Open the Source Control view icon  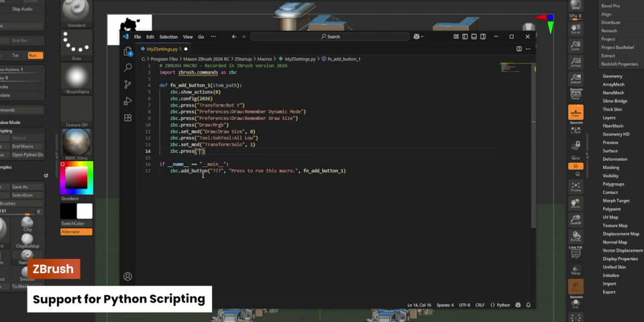127,85
